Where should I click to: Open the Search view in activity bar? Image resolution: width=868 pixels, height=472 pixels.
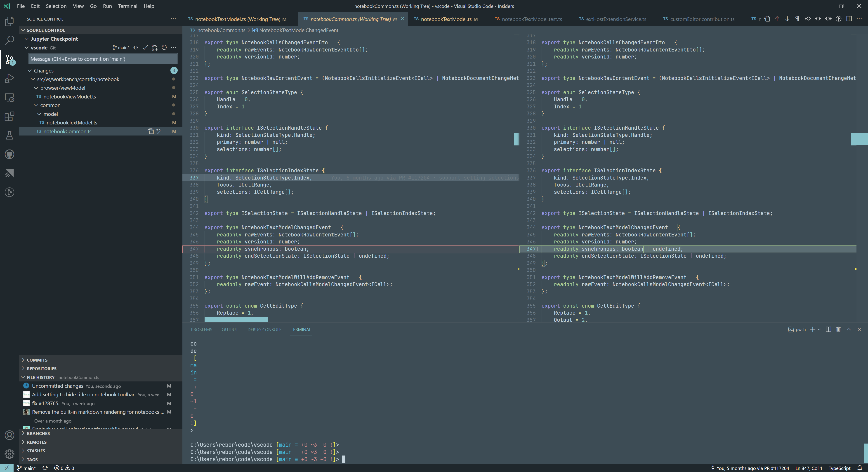coord(9,40)
